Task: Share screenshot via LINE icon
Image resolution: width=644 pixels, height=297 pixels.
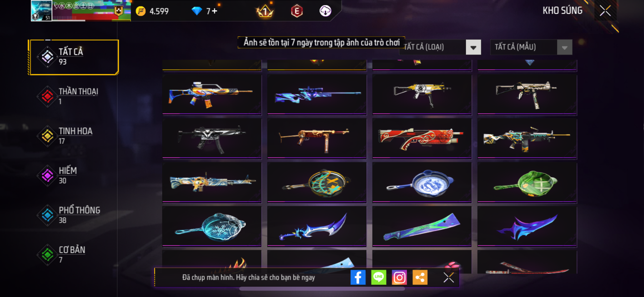Action: point(379,277)
